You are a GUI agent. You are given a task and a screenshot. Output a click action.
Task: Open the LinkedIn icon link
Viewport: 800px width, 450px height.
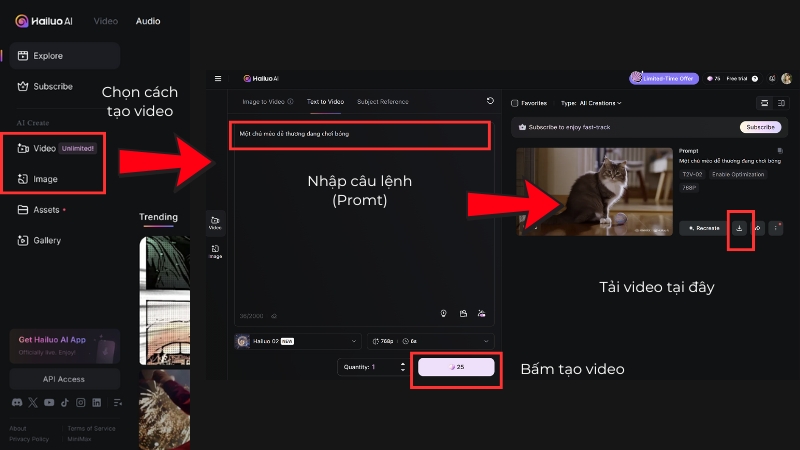point(97,402)
